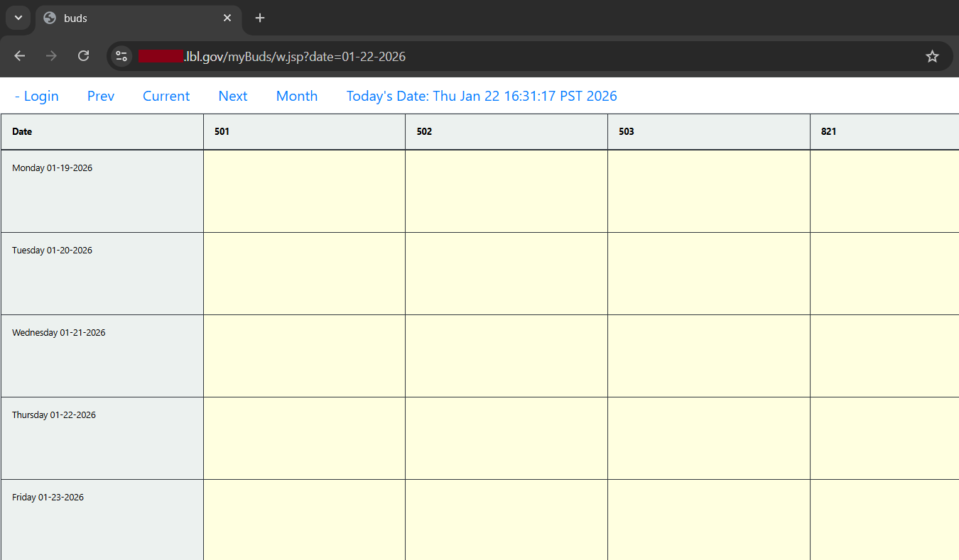Switch to Month view link
This screenshot has height=560, width=959.
click(x=297, y=96)
